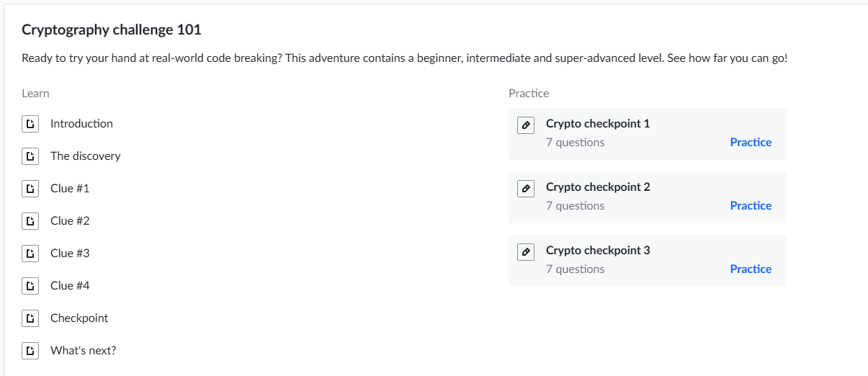This screenshot has height=376, width=868.
Task: Open the What's next? article
Action: (83, 351)
